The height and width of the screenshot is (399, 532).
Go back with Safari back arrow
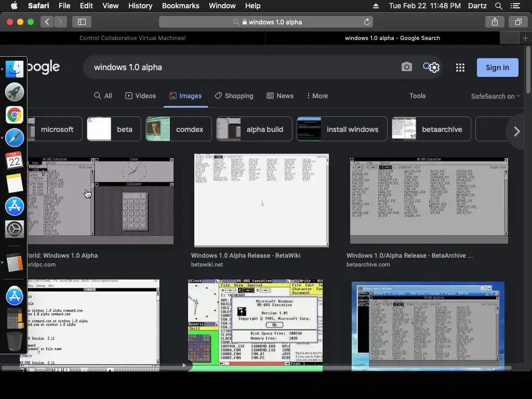(x=47, y=22)
